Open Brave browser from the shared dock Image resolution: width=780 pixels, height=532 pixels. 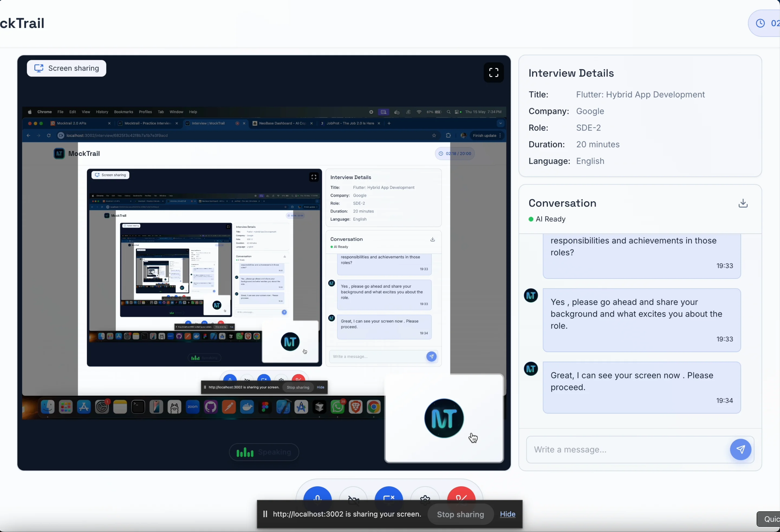coord(355,407)
